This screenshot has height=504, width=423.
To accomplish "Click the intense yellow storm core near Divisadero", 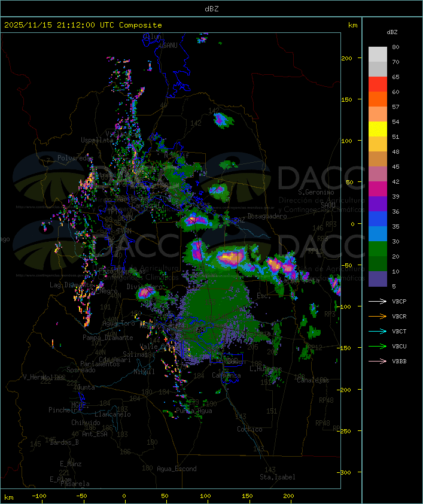I will (145, 292).
